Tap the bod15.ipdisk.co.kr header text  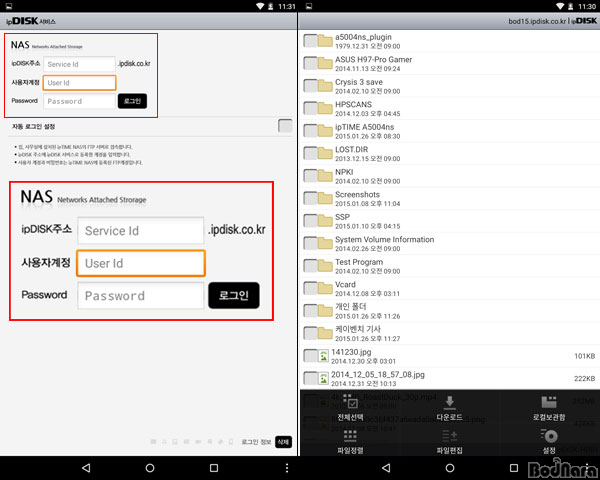[537, 21]
